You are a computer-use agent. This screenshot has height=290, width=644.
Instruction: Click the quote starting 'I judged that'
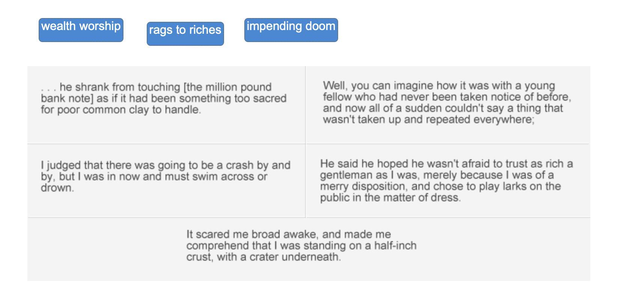click(166, 177)
